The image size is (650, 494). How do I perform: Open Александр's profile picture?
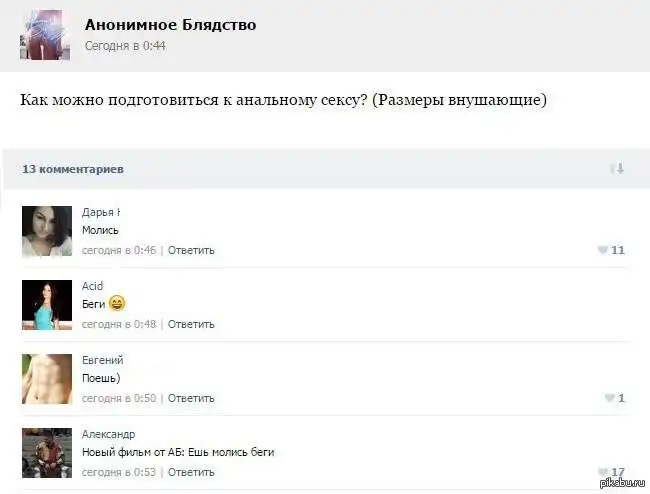[47, 453]
